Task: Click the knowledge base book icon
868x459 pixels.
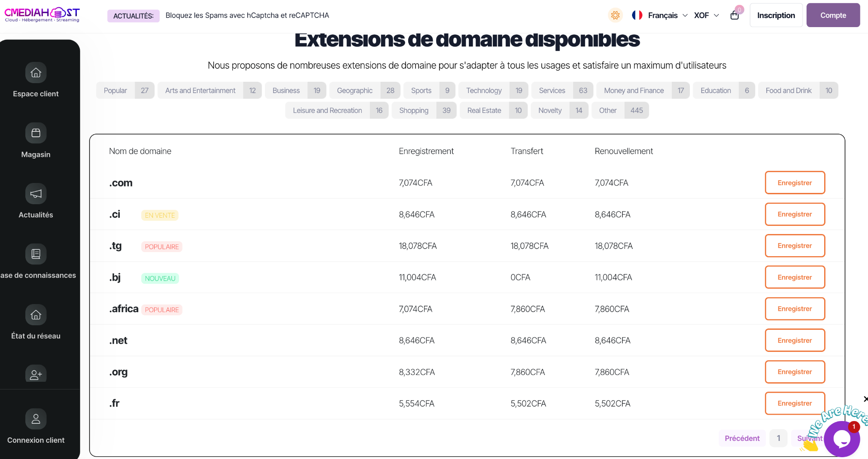Action: tap(36, 254)
